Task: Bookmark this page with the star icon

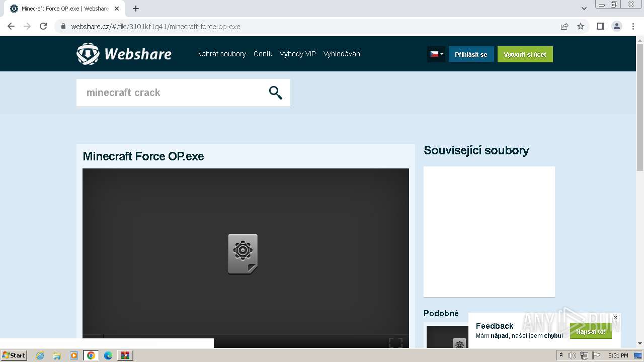Action: point(581,26)
